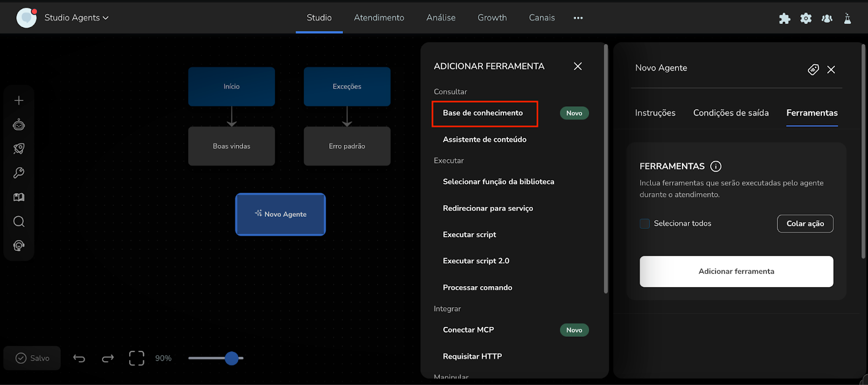
Task: Open the wrench tools icon in sidebar
Action: pyautogui.click(x=19, y=173)
